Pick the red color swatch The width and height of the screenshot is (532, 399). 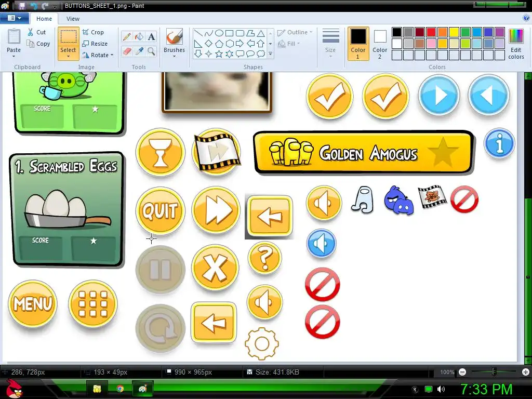(x=431, y=32)
